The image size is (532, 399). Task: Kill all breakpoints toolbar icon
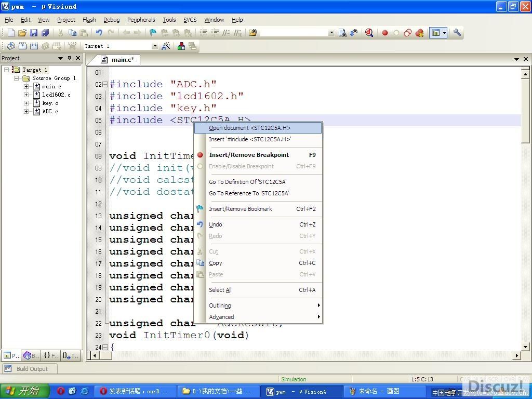tap(419, 33)
